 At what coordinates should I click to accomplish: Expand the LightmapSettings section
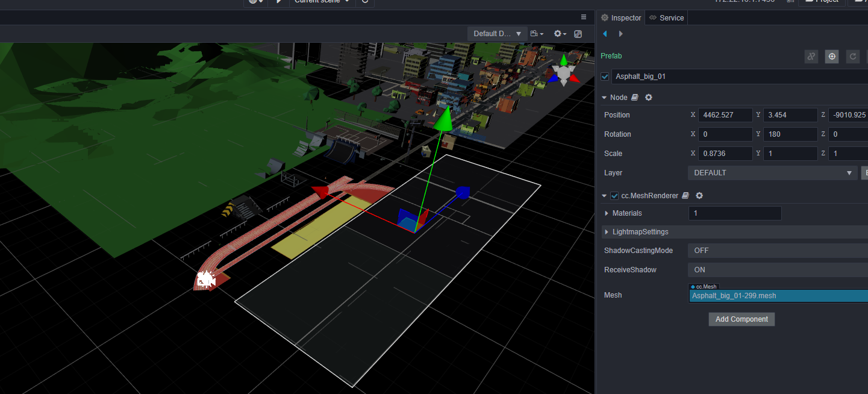pos(607,232)
